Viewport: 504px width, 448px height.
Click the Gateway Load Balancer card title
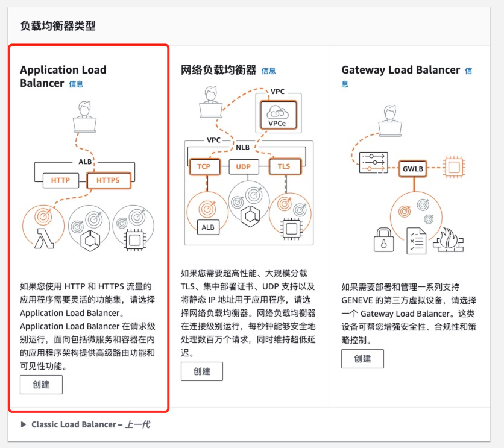click(x=400, y=70)
